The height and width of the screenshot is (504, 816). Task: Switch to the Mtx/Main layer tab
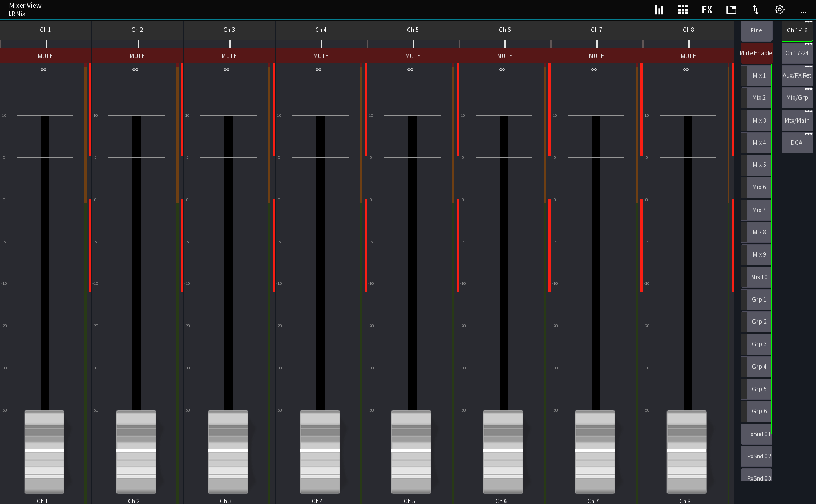797,120
